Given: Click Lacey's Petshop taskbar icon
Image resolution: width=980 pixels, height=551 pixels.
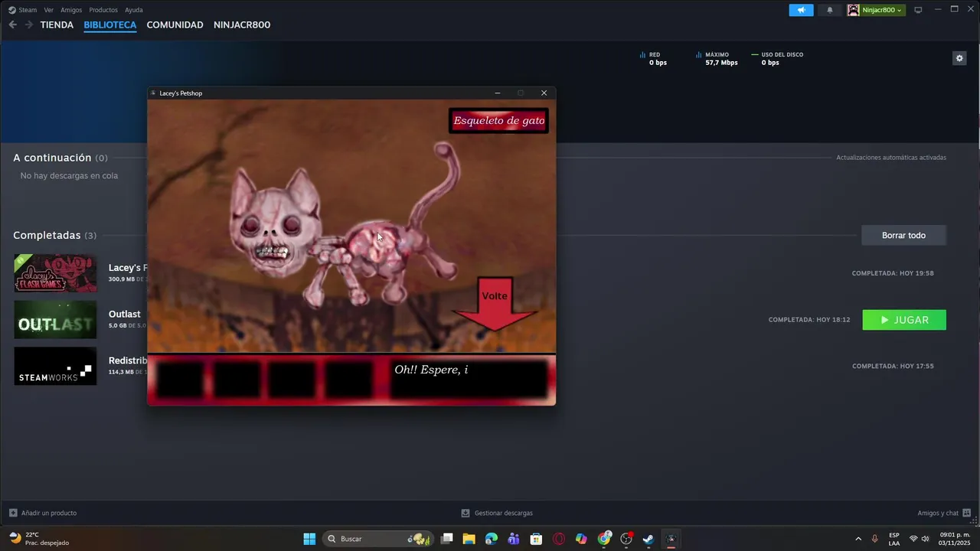Looking at the screenshot, I should click(671, 539).
